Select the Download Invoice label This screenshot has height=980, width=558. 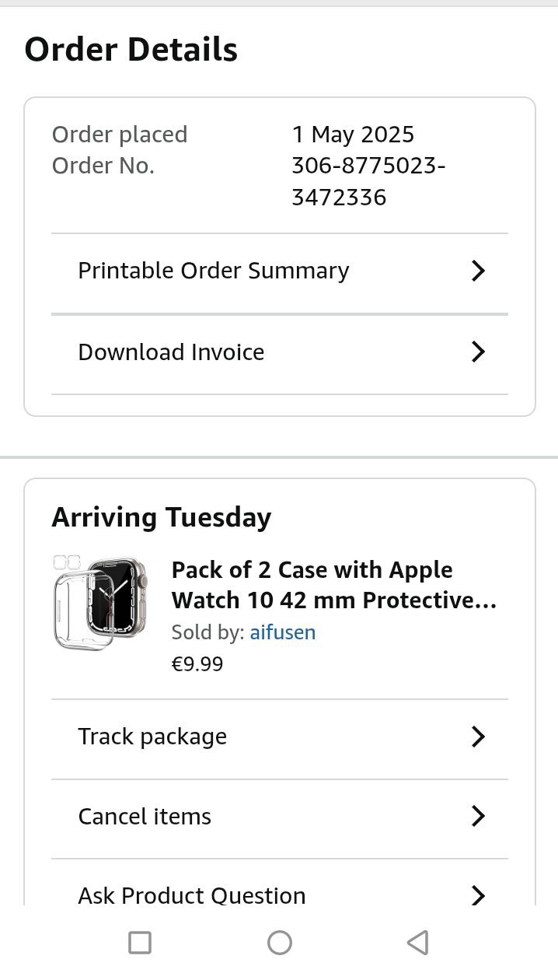pyautogui.click(x=171, y=352)
